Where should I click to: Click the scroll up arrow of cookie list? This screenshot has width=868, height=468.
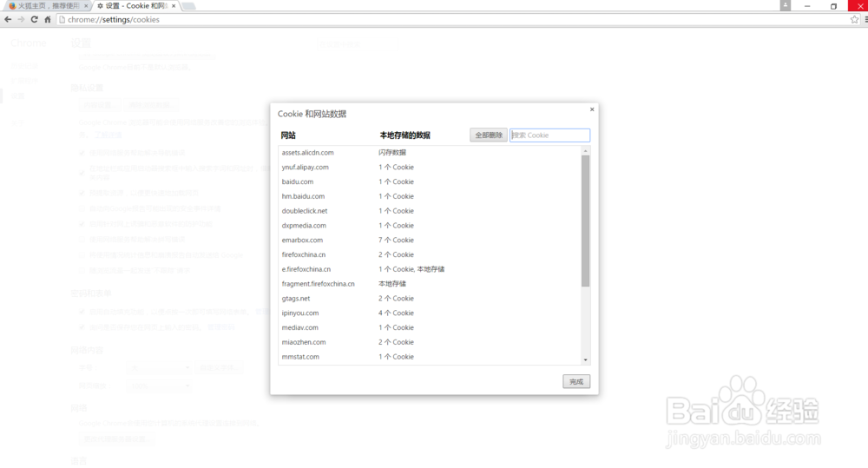pos(585,151)
